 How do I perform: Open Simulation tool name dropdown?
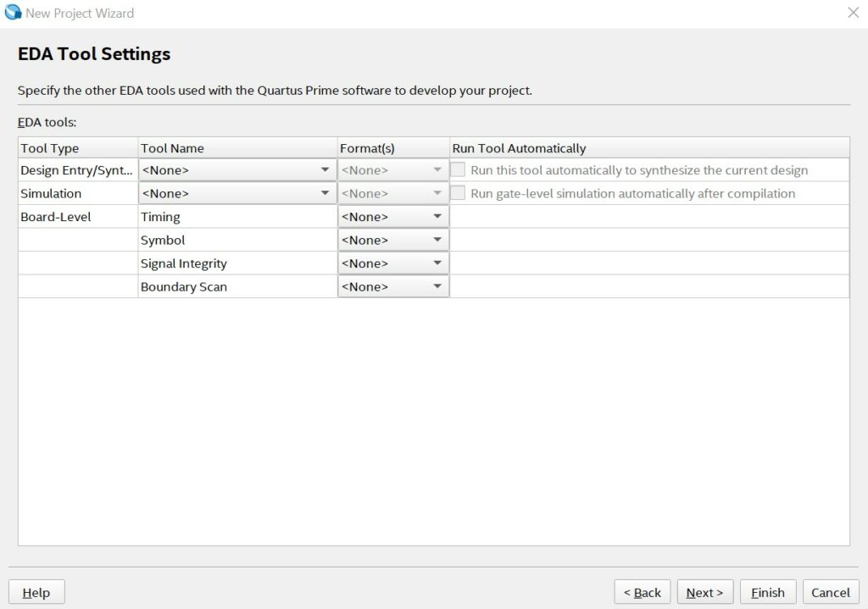pos(237,193)
